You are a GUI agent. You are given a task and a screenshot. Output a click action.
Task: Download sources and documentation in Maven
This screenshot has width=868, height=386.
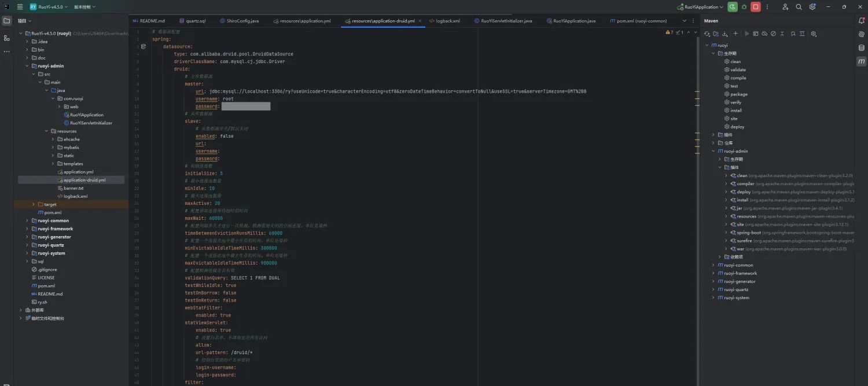(725, 34)
